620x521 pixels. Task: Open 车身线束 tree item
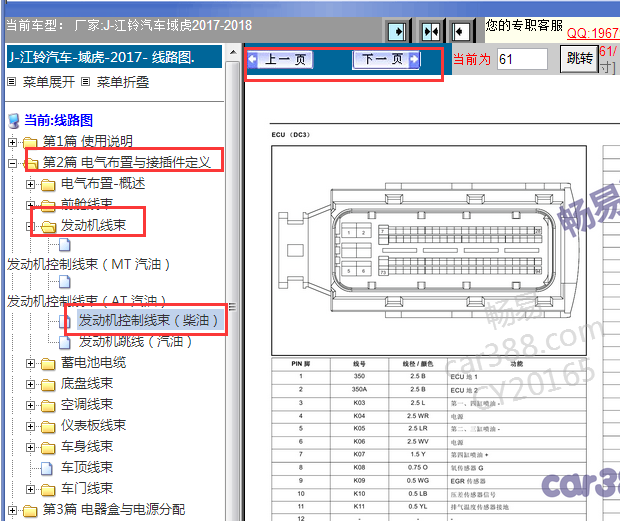pos(87,446)
